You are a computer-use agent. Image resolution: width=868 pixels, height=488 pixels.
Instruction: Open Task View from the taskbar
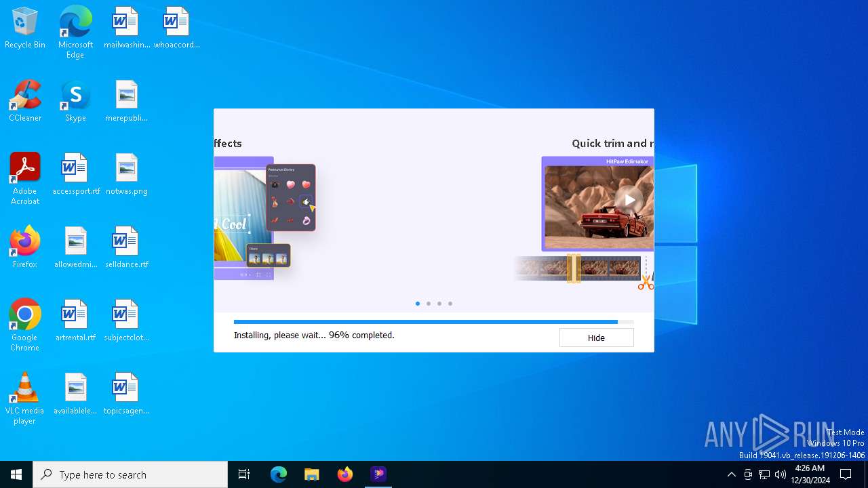(x=244, y=474)
